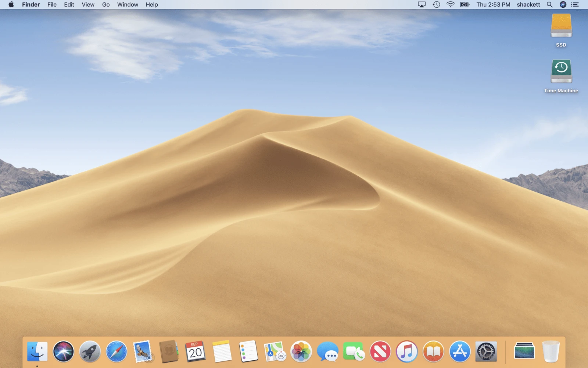Open the Wi-Fi status menu
Viewport: 588px width, 368px height.
[449, 4]
